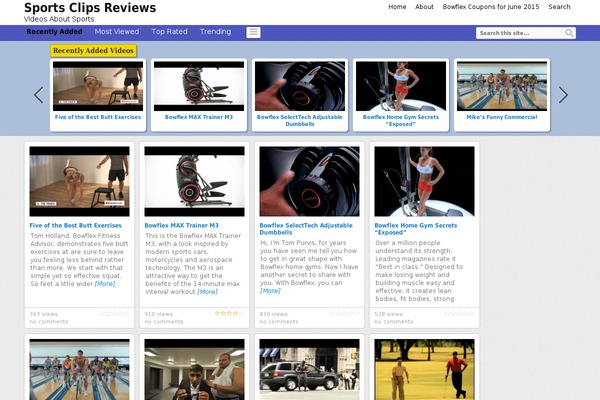Open carousel link Bowflex MAX Trainer M3

tap(199, 117)
